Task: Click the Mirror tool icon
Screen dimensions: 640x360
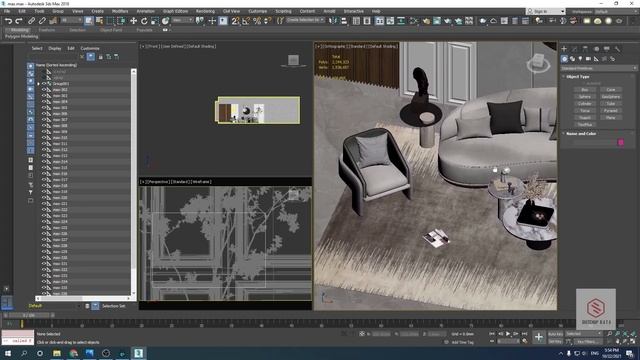Action: pyautogui.click(x=333, y=21)
